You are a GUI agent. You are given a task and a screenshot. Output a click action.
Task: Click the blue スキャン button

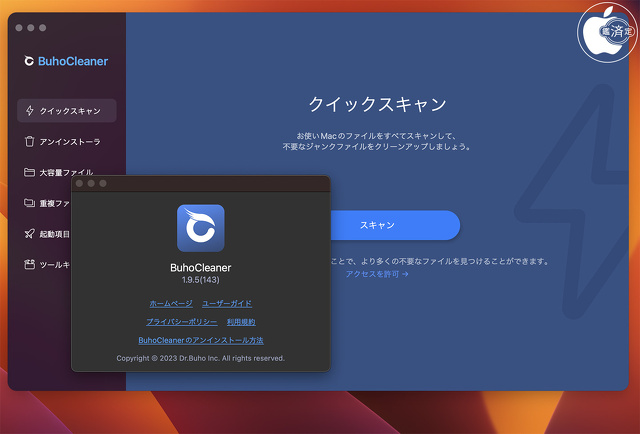(395, 225)
